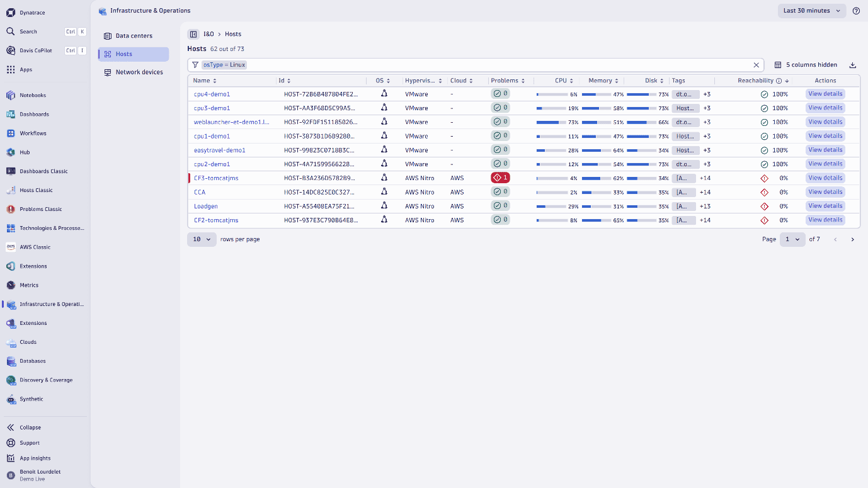The image size is (868, 488).
Task: Open the Hub app icon
Action: (x=11, y=152)
